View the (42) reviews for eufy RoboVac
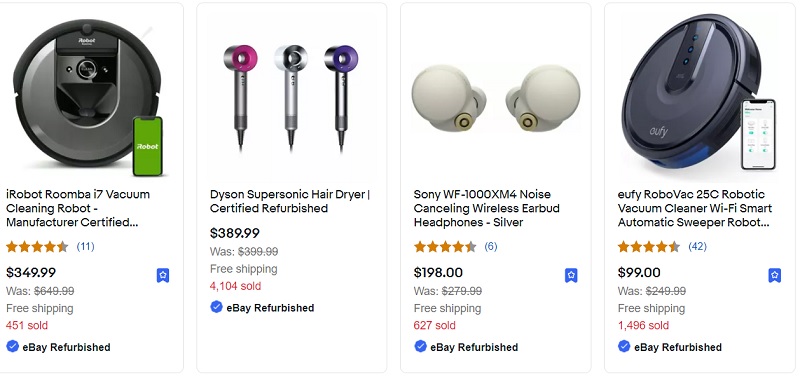This screenshot has height=377, width=800. [x=697, y=247]
